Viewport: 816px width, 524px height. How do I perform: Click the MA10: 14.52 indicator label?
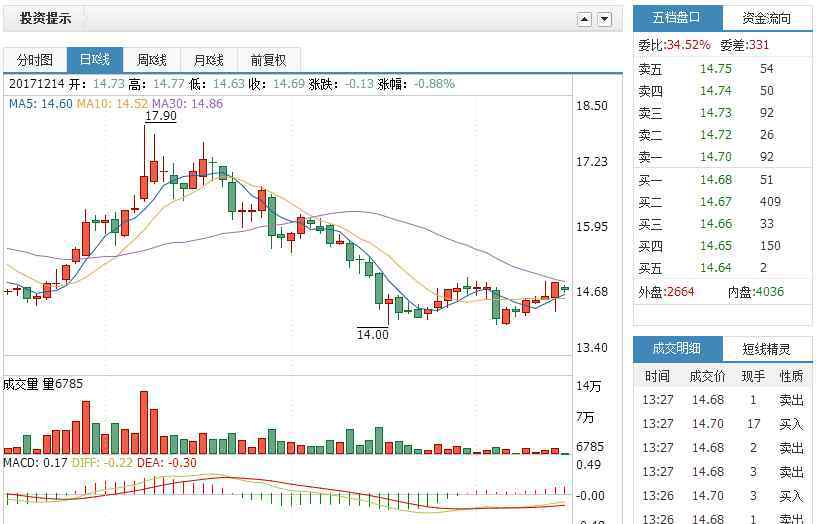pyautogui.click(x=112, y=104)
